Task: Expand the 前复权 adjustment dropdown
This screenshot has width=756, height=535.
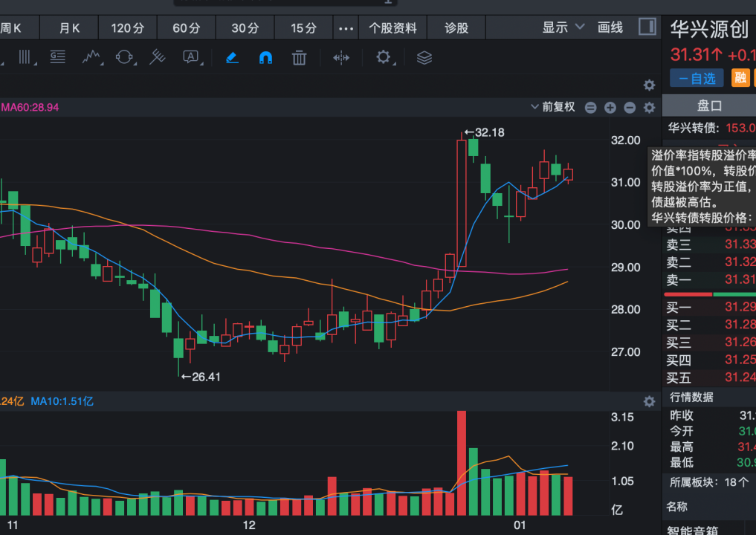Action: (553, 107)
